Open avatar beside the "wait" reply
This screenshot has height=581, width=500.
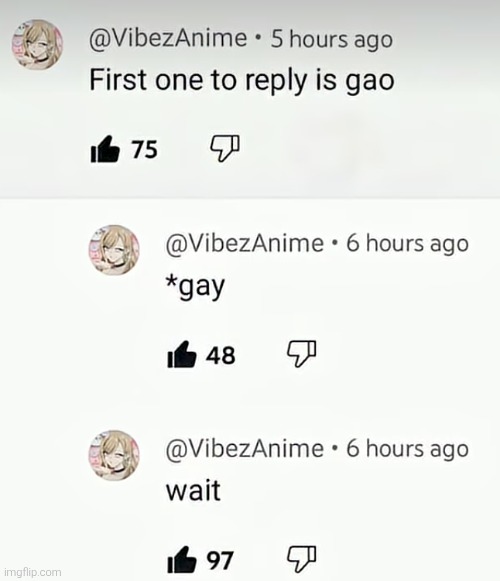coord(114,455)
